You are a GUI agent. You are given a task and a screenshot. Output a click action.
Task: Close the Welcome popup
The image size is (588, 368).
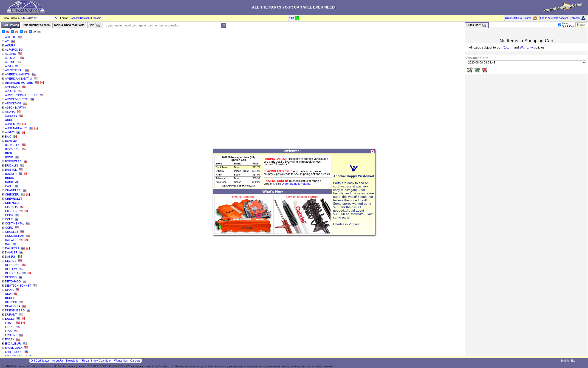tap(373, 151)
